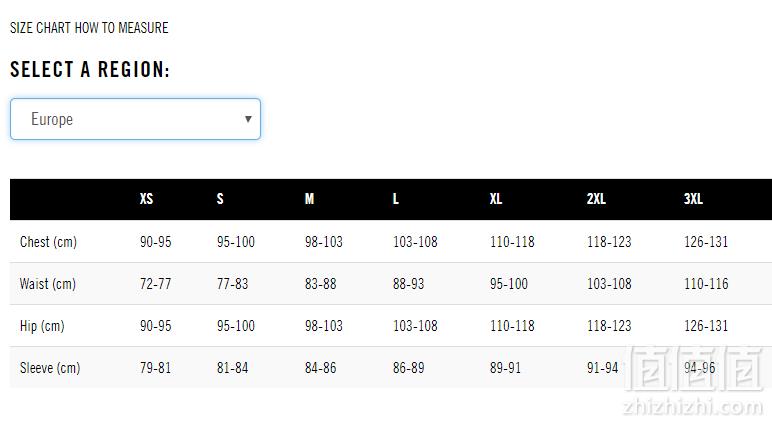Screen dimensions: 772x424
Task: Click waist value 95-100 for size XL
Action: (509, 284)
